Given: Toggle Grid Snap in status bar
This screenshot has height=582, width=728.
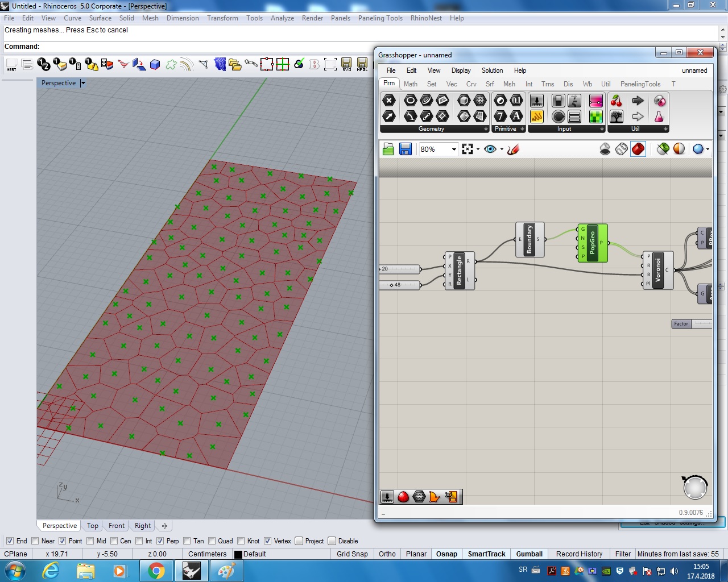Looking at the screenshot, I should point(352,554).
